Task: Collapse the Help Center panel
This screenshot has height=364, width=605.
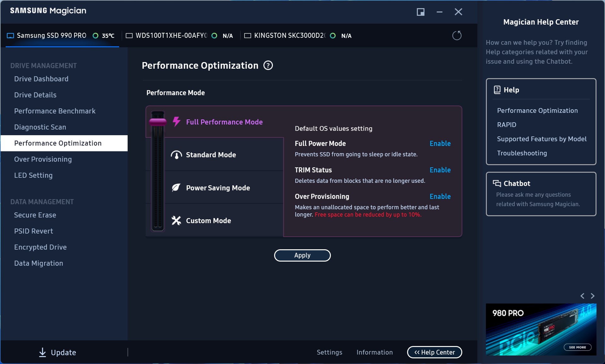Action: [x=434, y=352]
